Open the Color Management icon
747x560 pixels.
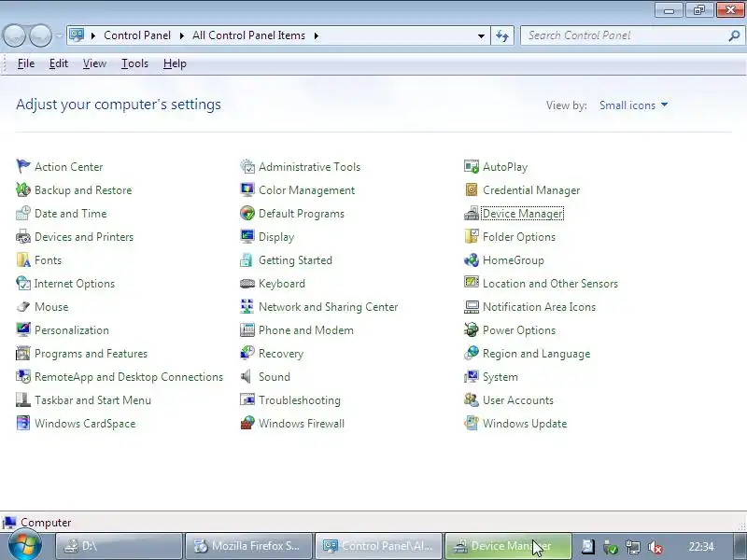247,190
